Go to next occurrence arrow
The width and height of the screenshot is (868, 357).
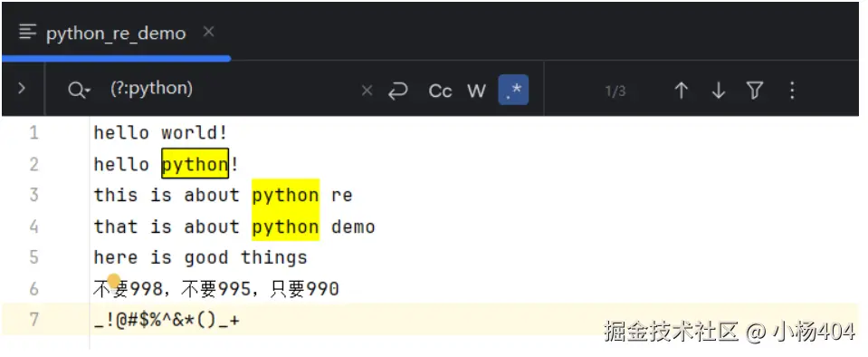718,91
